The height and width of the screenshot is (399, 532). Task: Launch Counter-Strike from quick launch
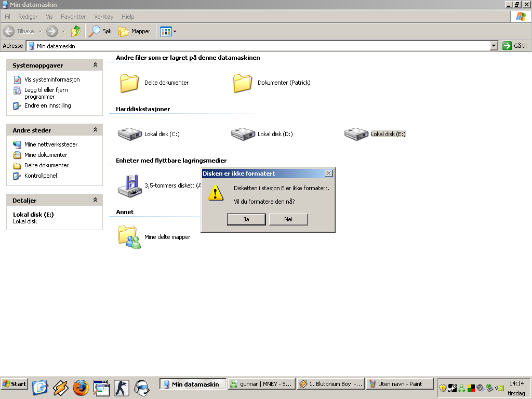[122, 388]
